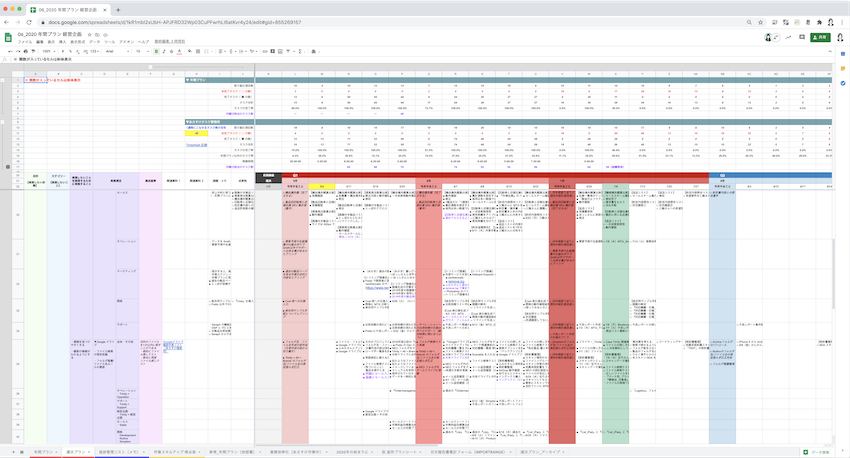Open the font size dropdown

[x=144, y=50]
